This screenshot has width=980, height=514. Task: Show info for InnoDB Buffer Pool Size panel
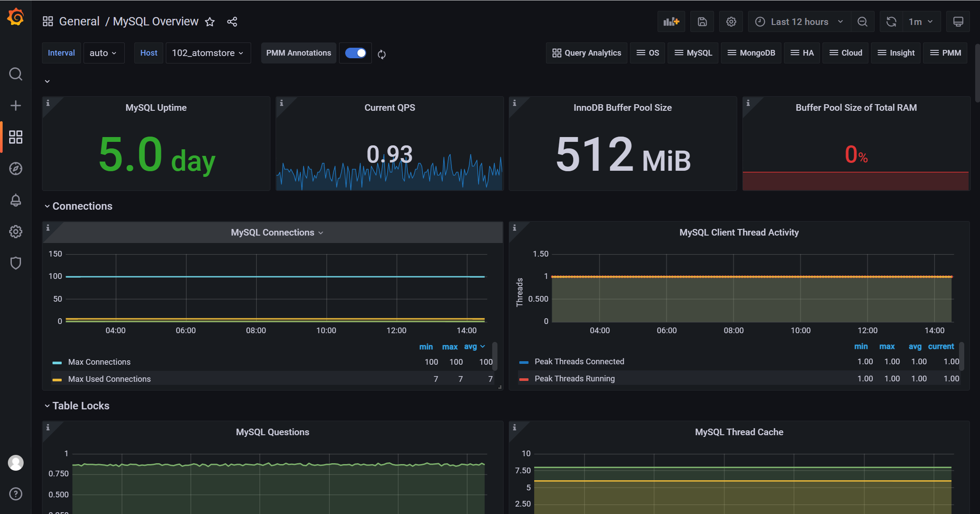click(x=514, y=103)
